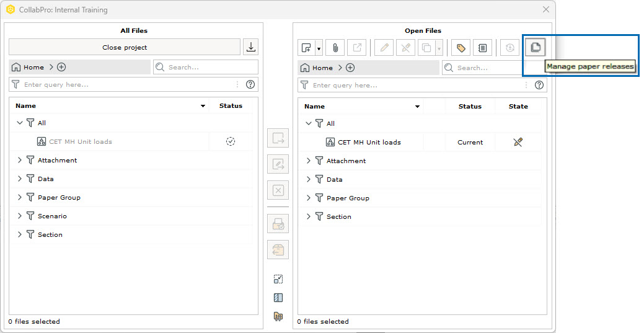The width and height of the screenshot is (644, 333).
Task: Expand Paper Group node in All Files
Action: (20, 197)
